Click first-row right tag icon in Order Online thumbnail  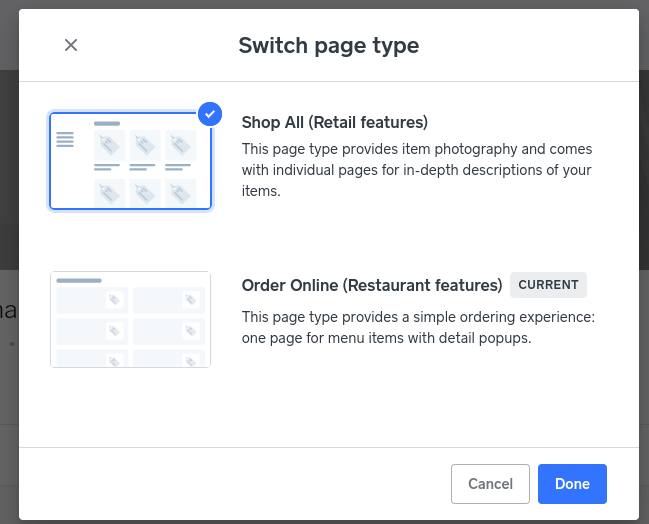(191, 300)
